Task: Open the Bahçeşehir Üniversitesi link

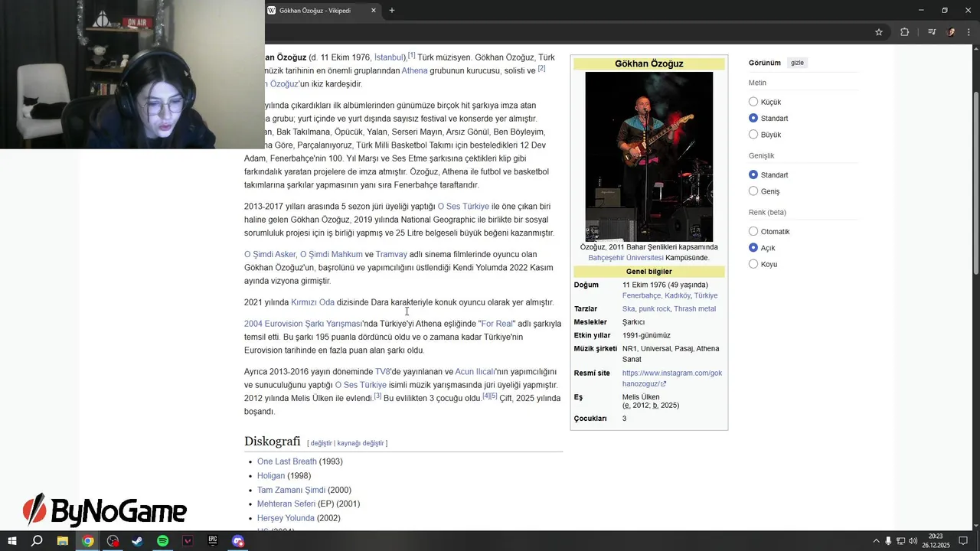Action: tap(626, 258)
